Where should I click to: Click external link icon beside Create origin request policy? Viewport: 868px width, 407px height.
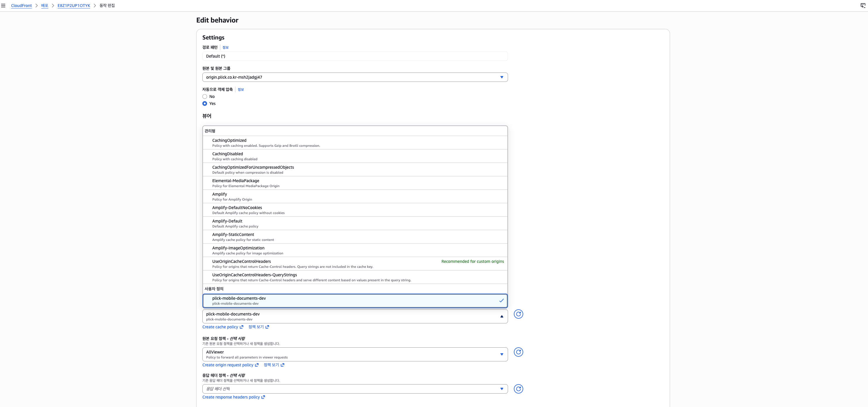(x=256, y=365)
